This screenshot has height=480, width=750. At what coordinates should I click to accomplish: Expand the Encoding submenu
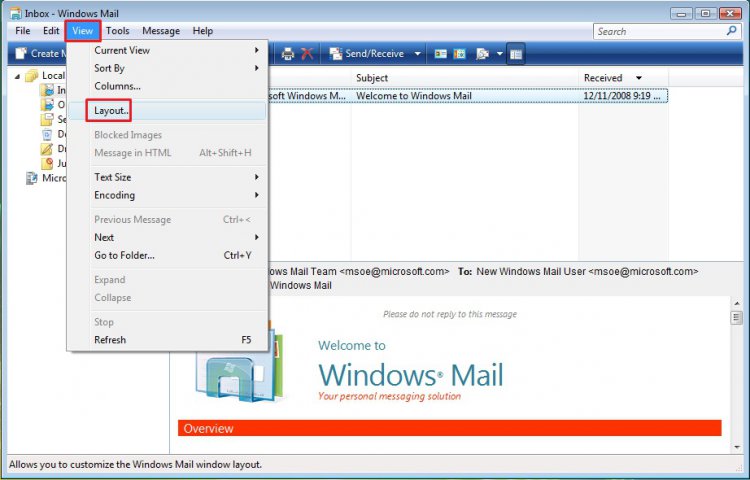click(257, 195)
